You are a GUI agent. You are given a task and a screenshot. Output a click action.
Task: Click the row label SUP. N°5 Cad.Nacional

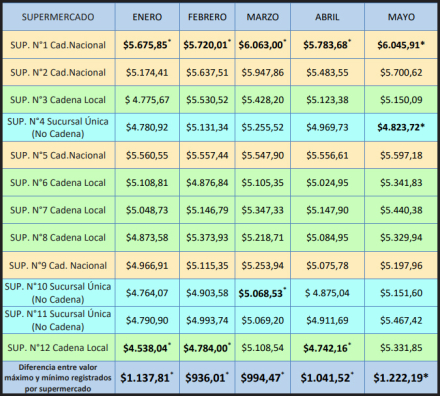pos(58,155)
